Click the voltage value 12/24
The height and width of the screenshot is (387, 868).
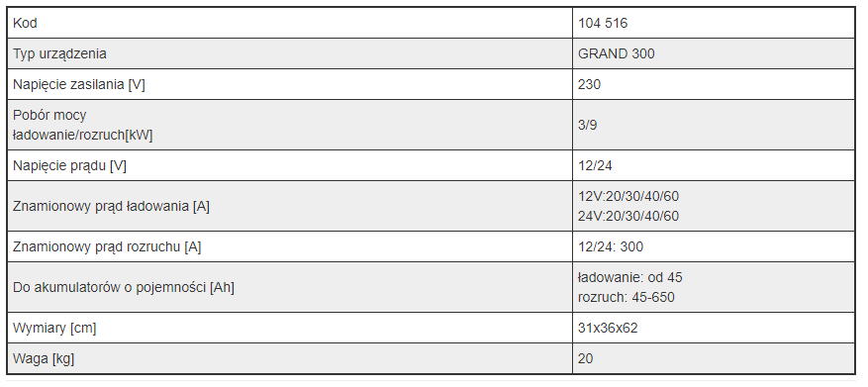click(x=595, y=166)
